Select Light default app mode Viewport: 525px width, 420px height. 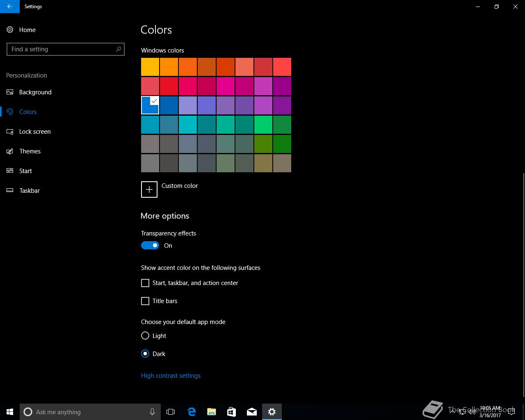tap(145, 336)
